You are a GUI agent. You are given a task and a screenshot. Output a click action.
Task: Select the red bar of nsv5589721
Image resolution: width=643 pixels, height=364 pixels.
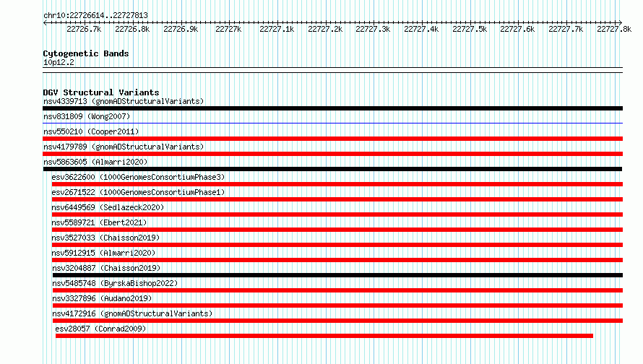(x=337, y=230)
